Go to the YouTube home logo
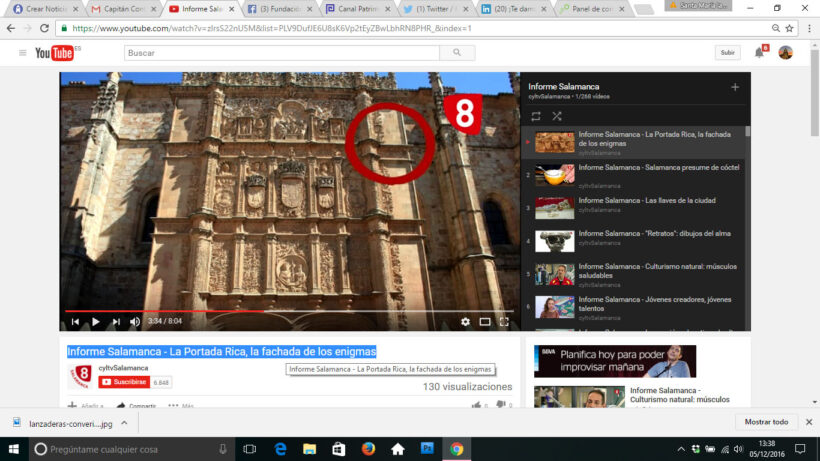The height and width of the screenshot is (461, 820). tap(54, 53)
